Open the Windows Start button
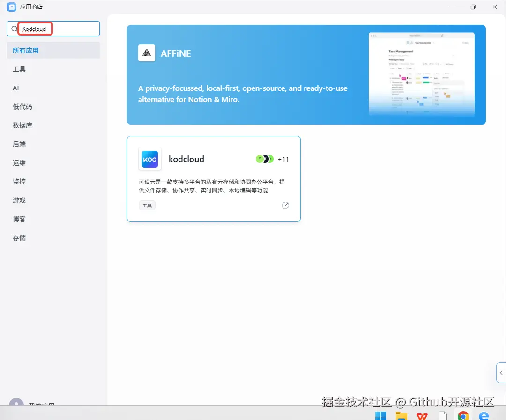The height and width of the screenshot is (420, 506). click(x=381, y=415)
